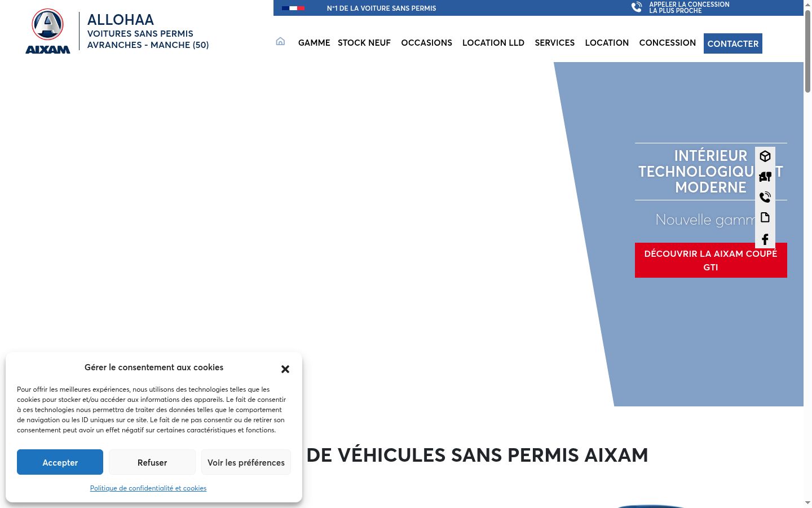
Task: Click the vertical scrollbar thumb
Action: tap(807, 51)
